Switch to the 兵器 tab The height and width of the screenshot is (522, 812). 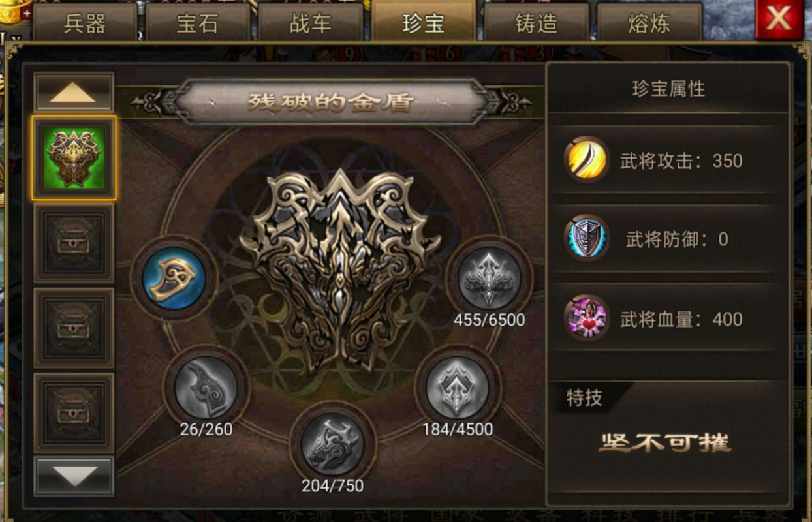click(x=85, y=22)
